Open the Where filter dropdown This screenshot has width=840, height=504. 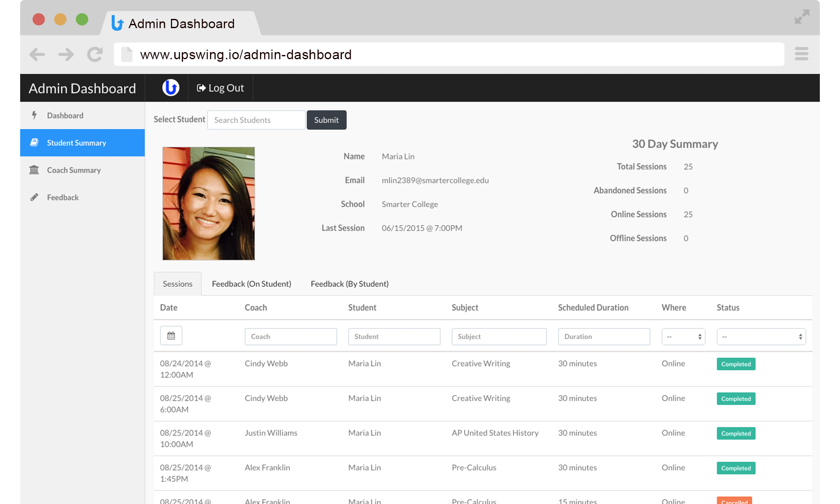[683, 336]
